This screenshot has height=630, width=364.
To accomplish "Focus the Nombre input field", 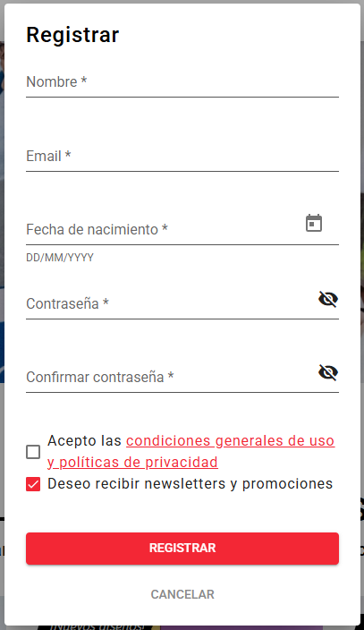I will click(182, 82).
